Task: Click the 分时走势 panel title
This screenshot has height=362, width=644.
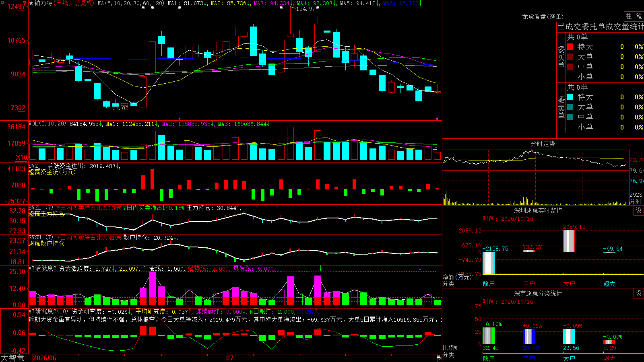Action: click(x=543, y=144)
